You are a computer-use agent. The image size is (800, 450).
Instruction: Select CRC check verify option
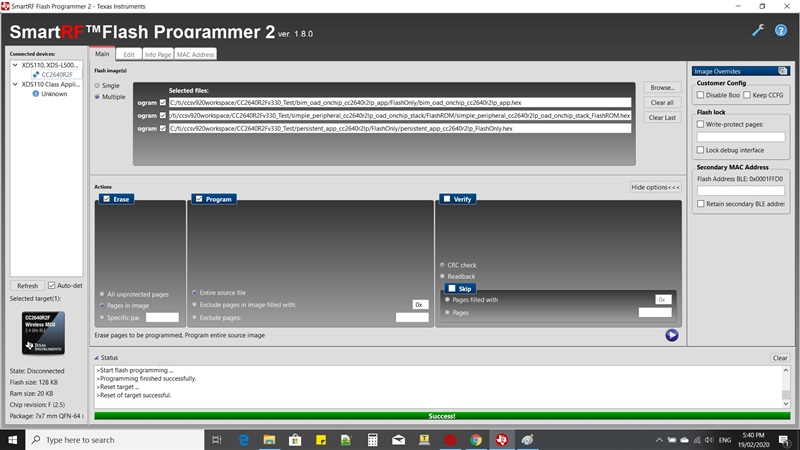pos(442,265)
